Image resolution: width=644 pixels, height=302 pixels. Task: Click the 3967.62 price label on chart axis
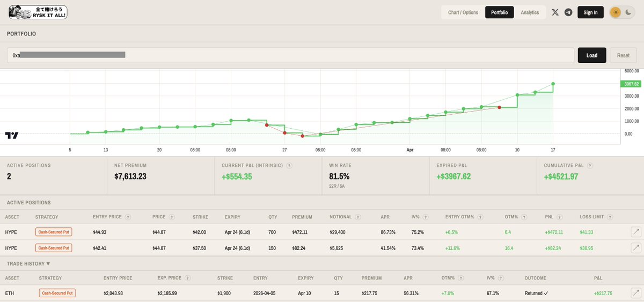[x=630, y=84]
